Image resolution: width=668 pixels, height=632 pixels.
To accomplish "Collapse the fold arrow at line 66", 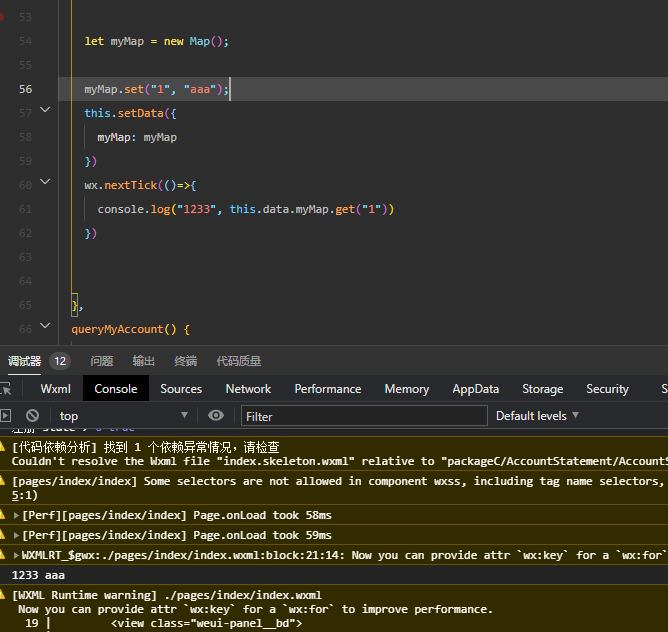I will pos(45,326).
